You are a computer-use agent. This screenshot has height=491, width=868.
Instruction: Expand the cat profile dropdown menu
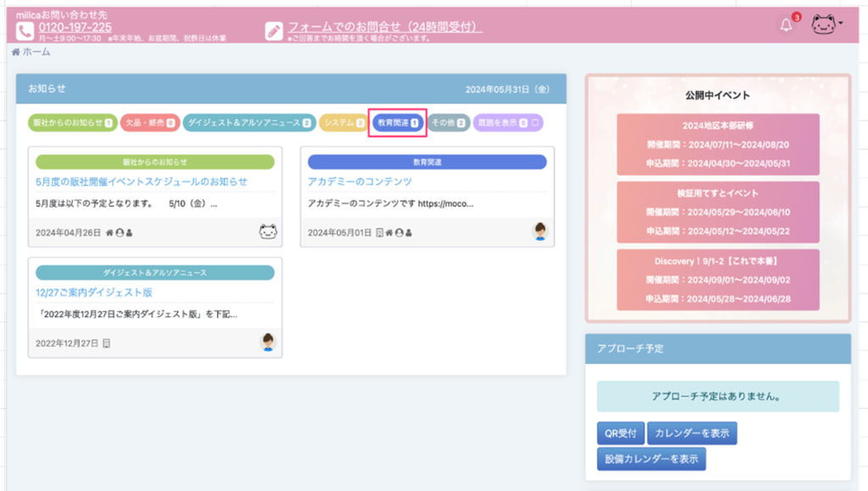[x=827, y=25]
